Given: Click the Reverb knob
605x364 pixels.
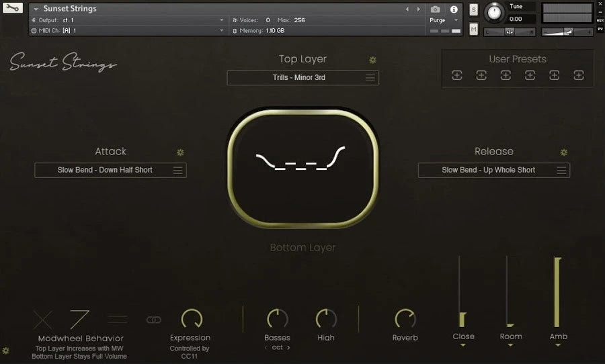Looking at the screenshot, I should pyautogui.click(x=405, y=318).
